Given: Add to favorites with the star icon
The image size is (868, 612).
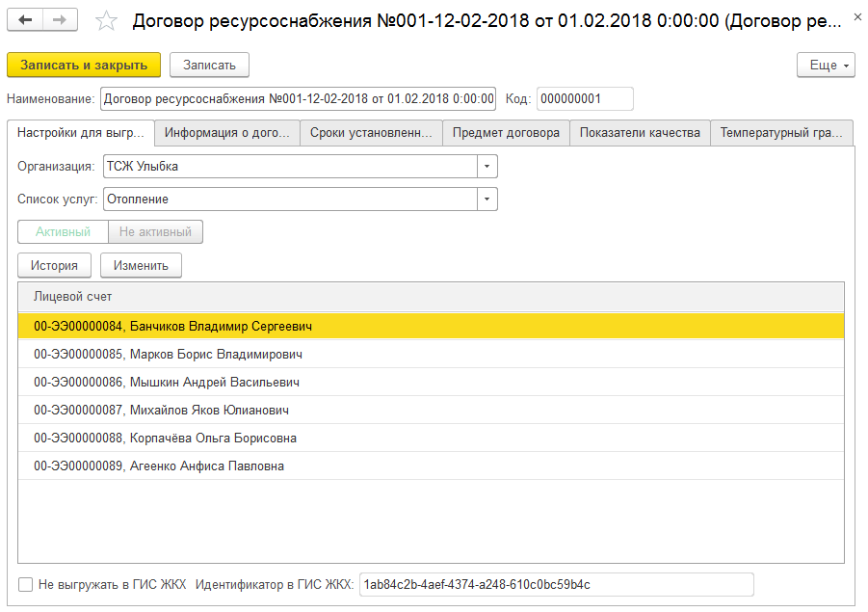Looking at the screenshot, I should [x=106, y=21].
